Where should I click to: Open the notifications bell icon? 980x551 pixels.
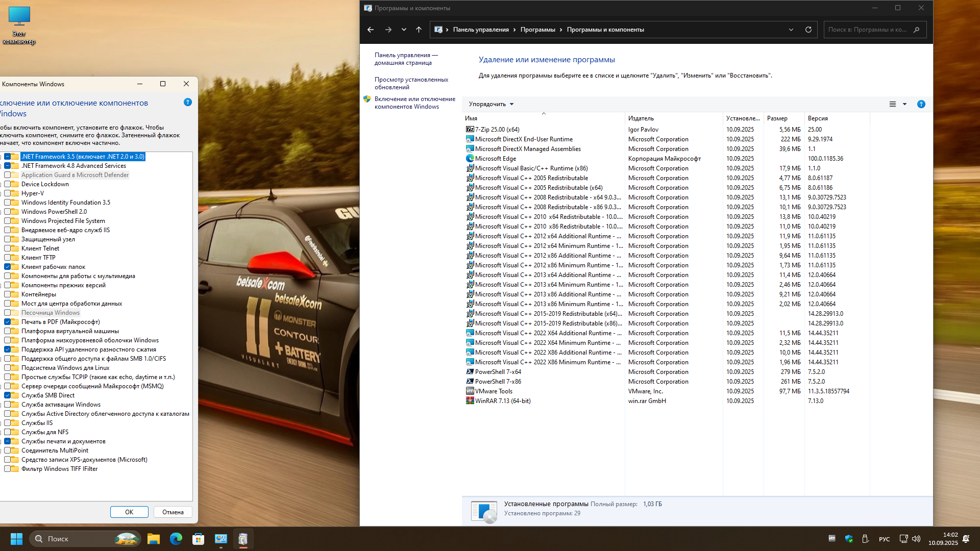(966, 539)
